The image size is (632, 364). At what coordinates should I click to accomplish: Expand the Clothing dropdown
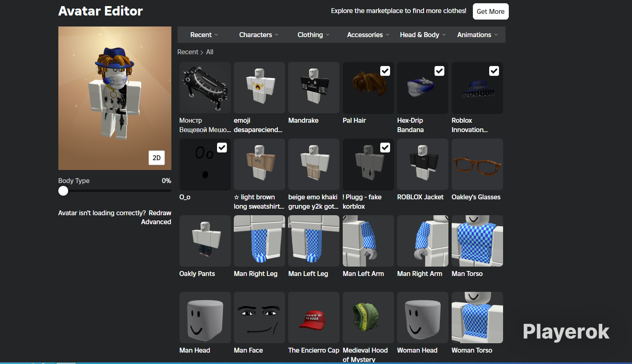(313, 35)
